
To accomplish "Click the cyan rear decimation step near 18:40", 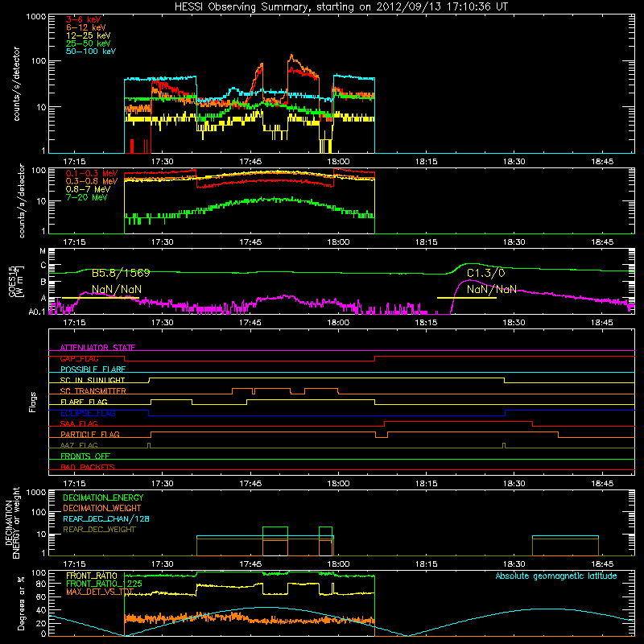I will point(565,536).
